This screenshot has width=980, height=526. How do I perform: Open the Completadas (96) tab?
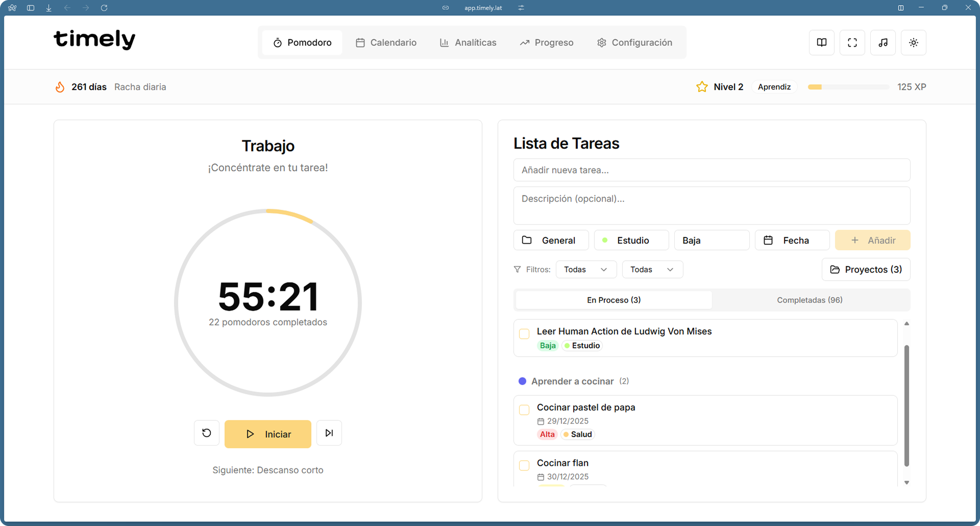pos(810,300)
